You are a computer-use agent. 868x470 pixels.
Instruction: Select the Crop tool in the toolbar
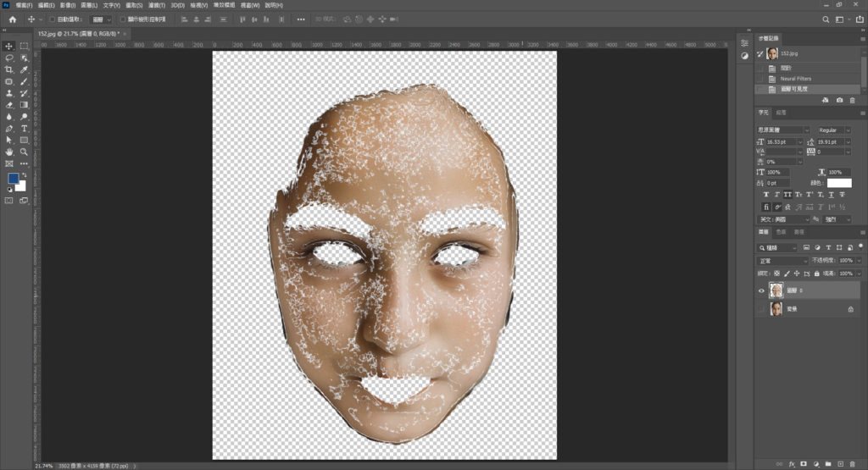click(9, 69)
